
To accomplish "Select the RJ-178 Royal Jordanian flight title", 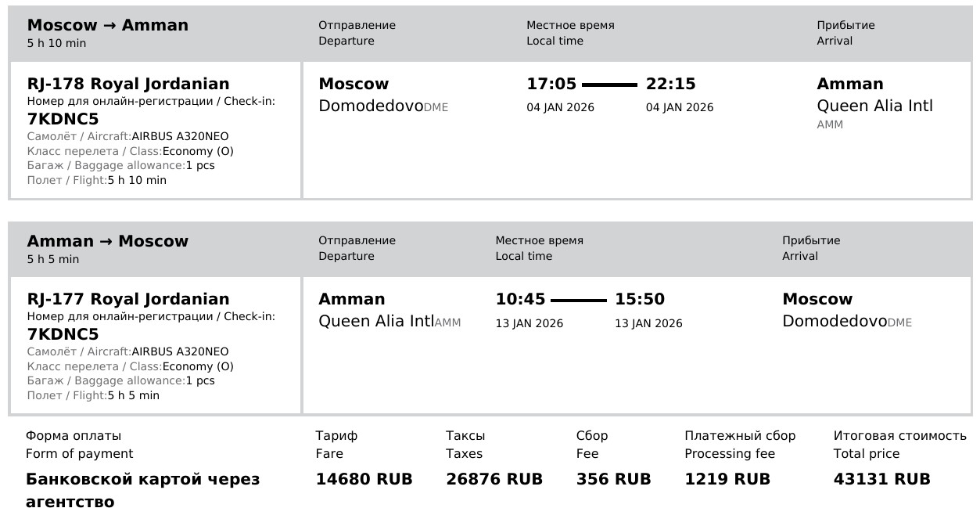I will pyautogui.click(x=128, y=84).
